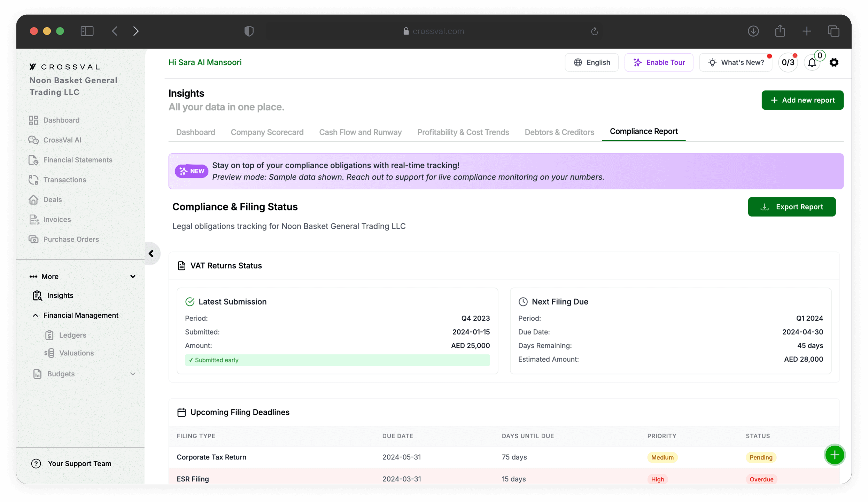Click the Medium priority badge

click(x=662, y=457)
